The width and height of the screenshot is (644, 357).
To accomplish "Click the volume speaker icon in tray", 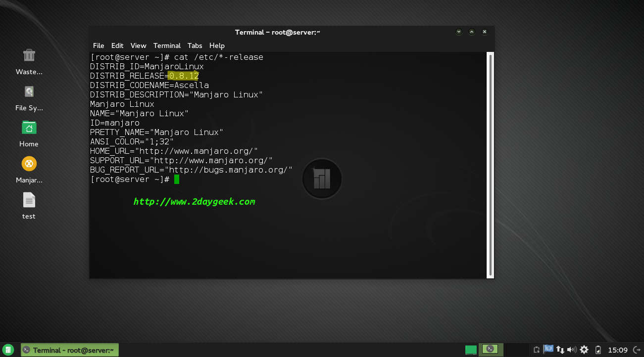I will (572, 350).
